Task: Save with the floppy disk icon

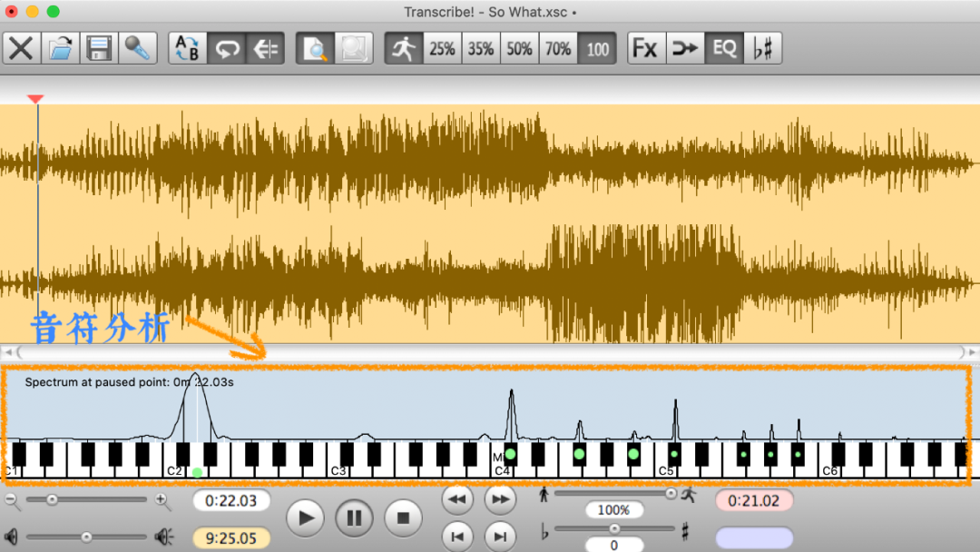Action: pyautogui.click(x=99, y=48)
